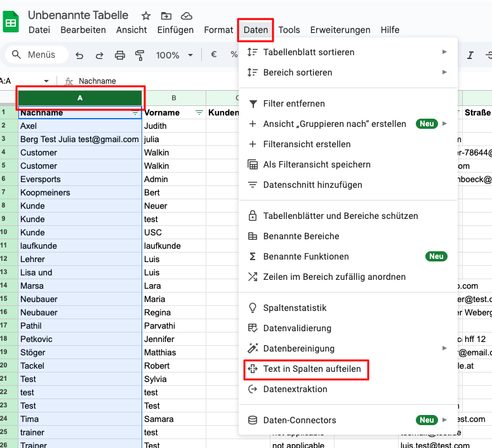
Task: Toggle italic formatting
Action: (470, 56)
